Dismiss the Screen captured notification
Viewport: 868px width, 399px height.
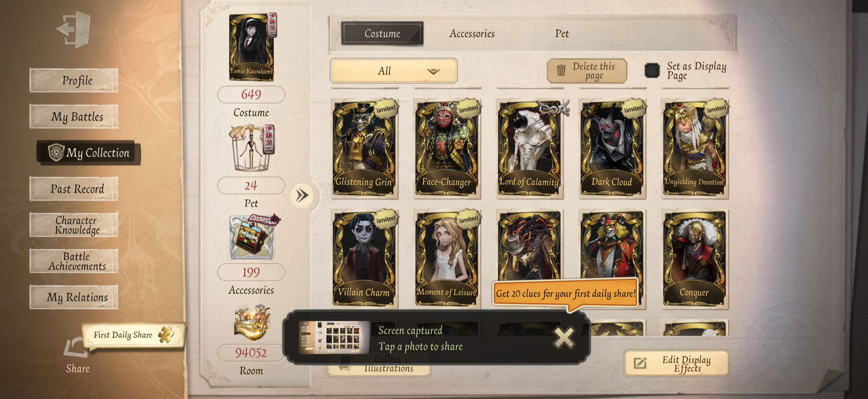(564, 338)
